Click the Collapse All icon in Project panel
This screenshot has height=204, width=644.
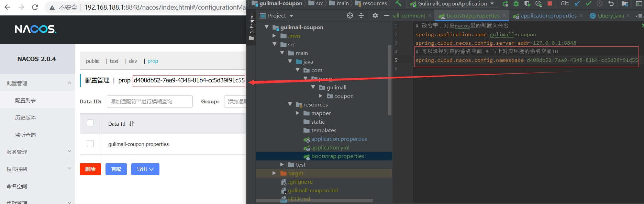[x=361, y=15]
